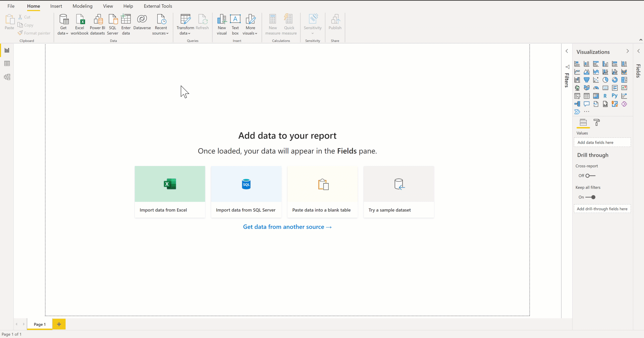Add a Slicer visual

[x=577, y=96]
